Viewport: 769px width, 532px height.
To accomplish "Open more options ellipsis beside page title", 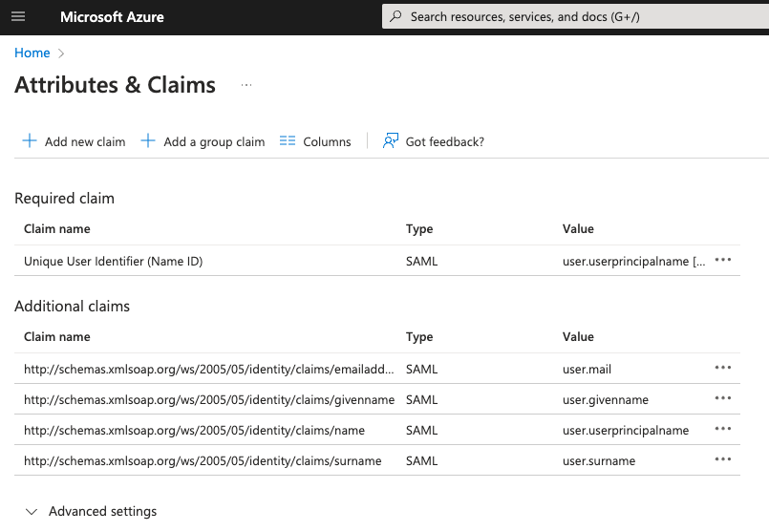I will [x=246, y=85].
